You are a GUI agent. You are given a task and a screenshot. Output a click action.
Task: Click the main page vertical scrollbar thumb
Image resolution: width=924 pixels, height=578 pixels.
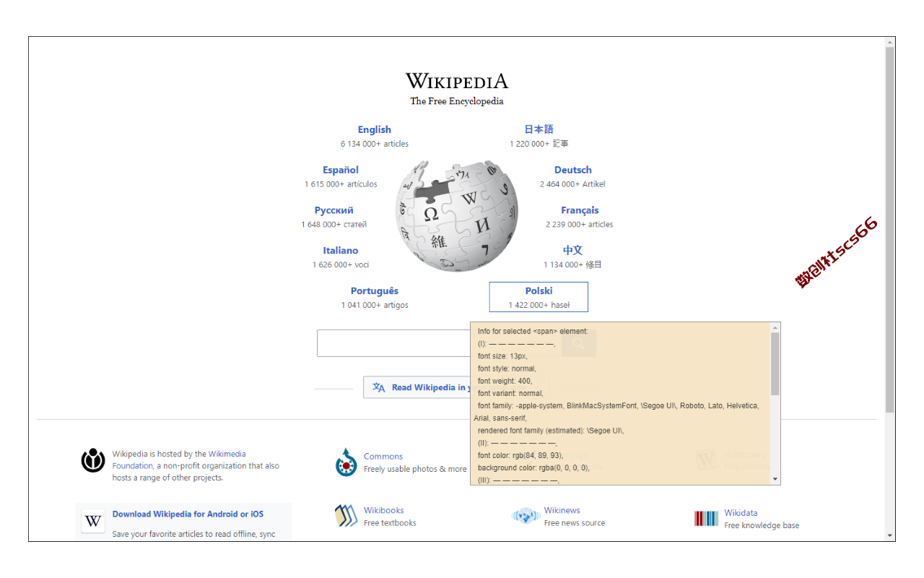pos(890,230)
